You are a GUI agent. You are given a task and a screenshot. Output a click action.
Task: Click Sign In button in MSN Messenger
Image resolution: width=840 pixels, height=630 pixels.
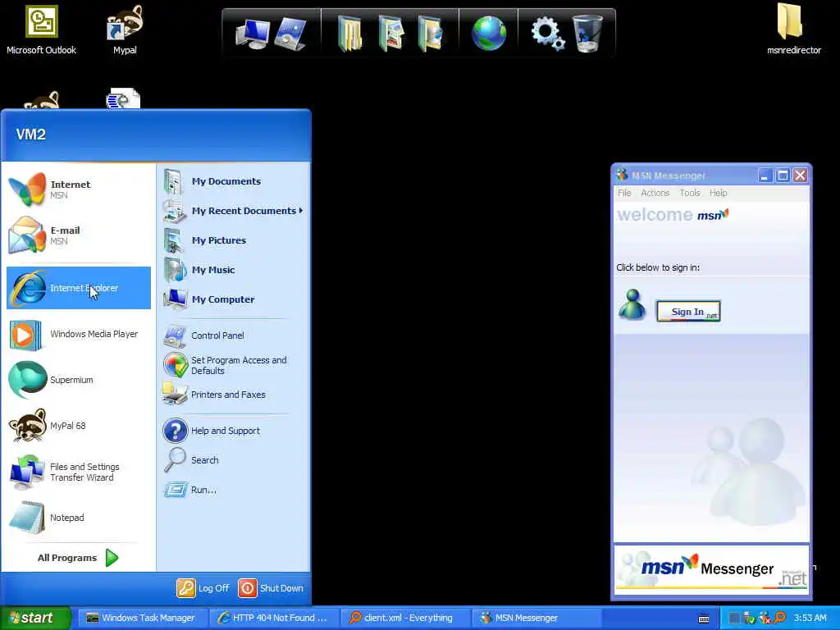pos(688,311)
